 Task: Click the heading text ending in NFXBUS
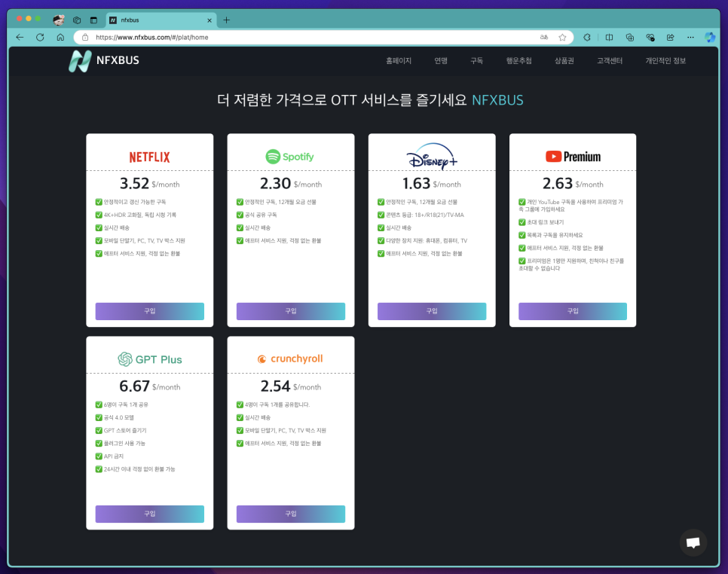[x=370, y=99]
